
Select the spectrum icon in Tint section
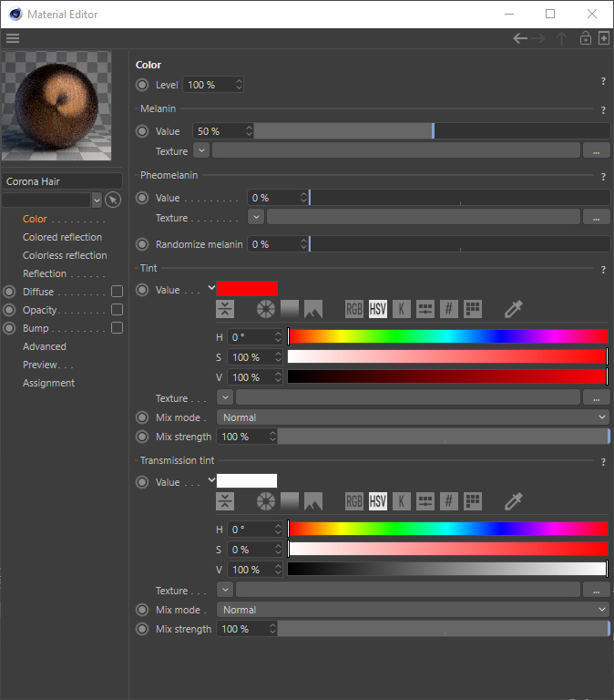point(290,309)
